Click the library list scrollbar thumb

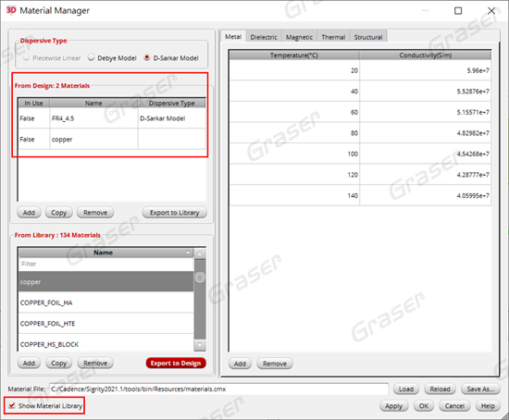pos(200,278)
